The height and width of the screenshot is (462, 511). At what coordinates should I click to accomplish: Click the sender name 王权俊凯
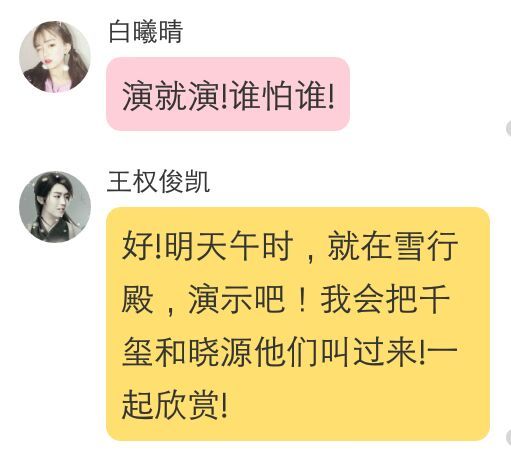point(158,182)
